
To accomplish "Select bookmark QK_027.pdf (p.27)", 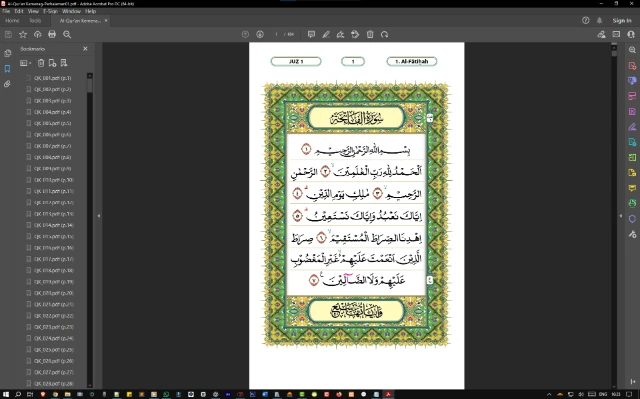I will click(54, 372).
